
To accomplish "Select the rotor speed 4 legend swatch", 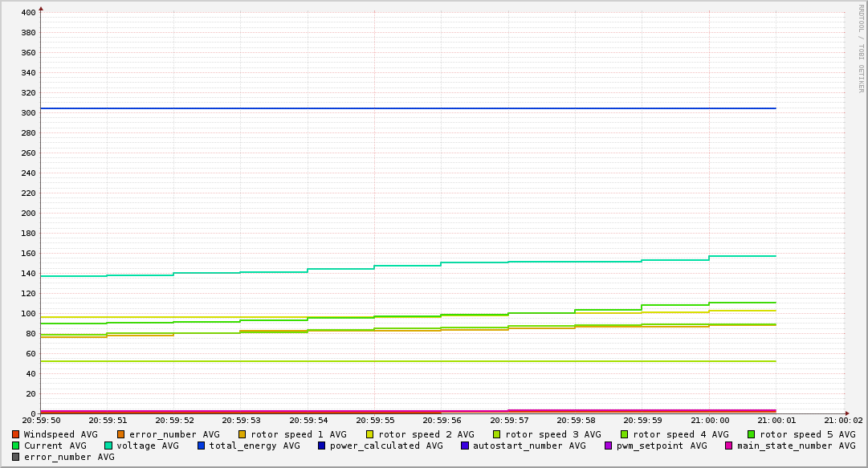I will 625,434.
